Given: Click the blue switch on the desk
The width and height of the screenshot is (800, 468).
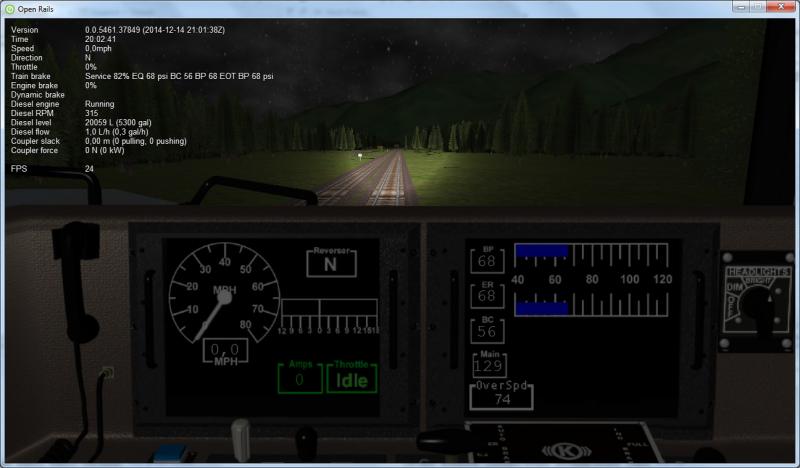Looking at the screenshot, I should point(171,453).
